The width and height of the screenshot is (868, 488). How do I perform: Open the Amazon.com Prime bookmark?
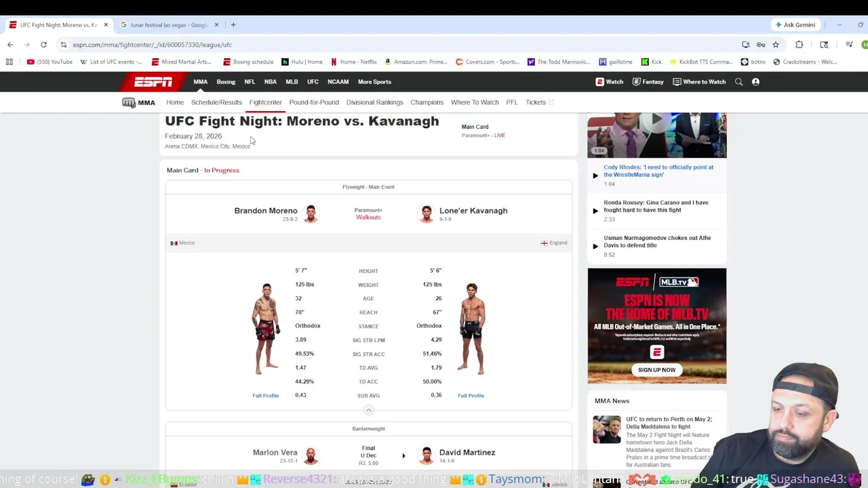[416, 62]
